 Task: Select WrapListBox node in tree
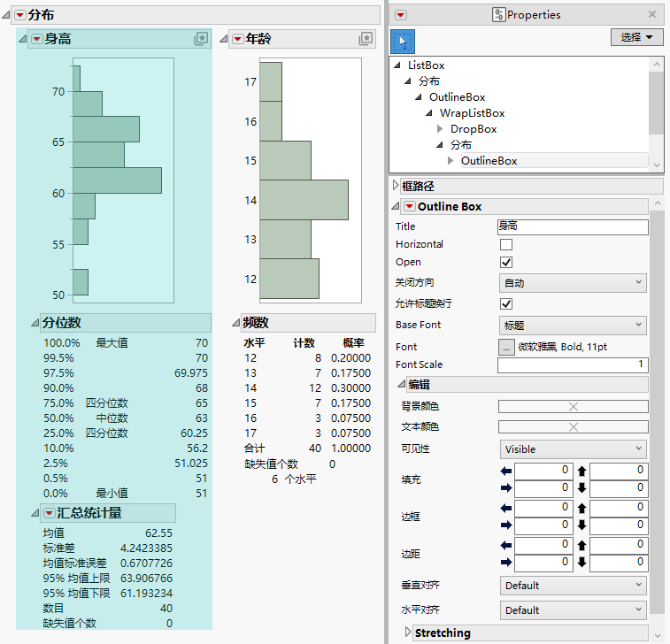[472, 113]
